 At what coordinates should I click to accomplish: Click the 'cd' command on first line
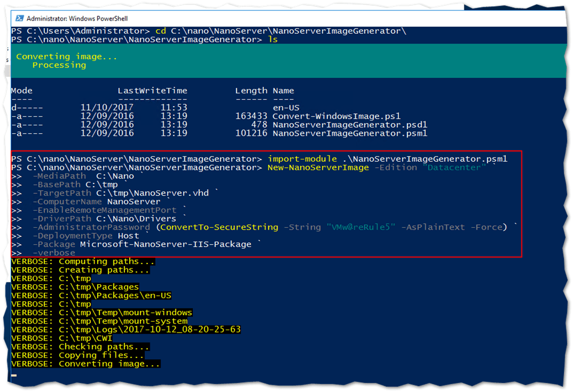161,31
